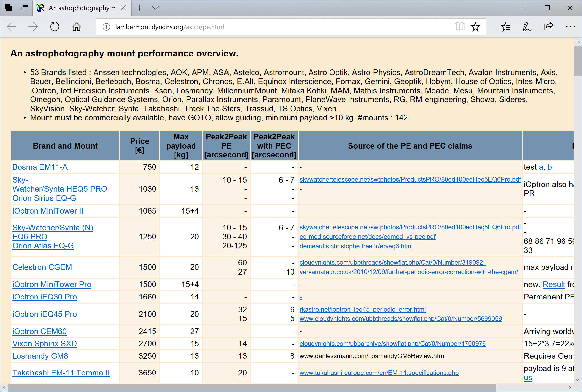Open www.cloudynights.com Number/5699059 link
The image size is (582, 392).
[x=401, y=319]
